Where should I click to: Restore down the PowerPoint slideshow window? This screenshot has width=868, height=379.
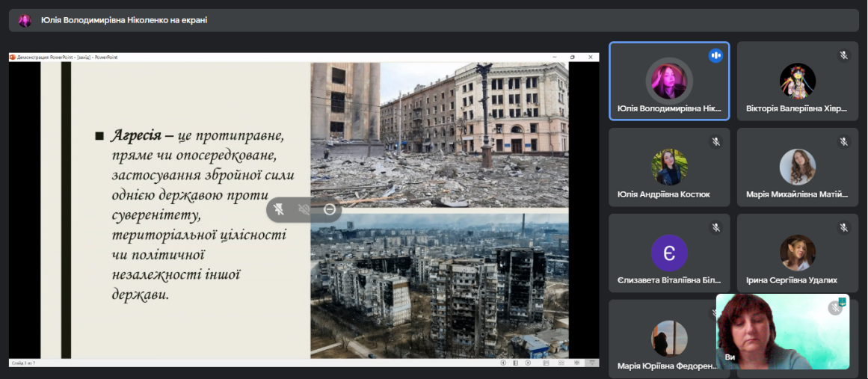[x=573, y=57]
